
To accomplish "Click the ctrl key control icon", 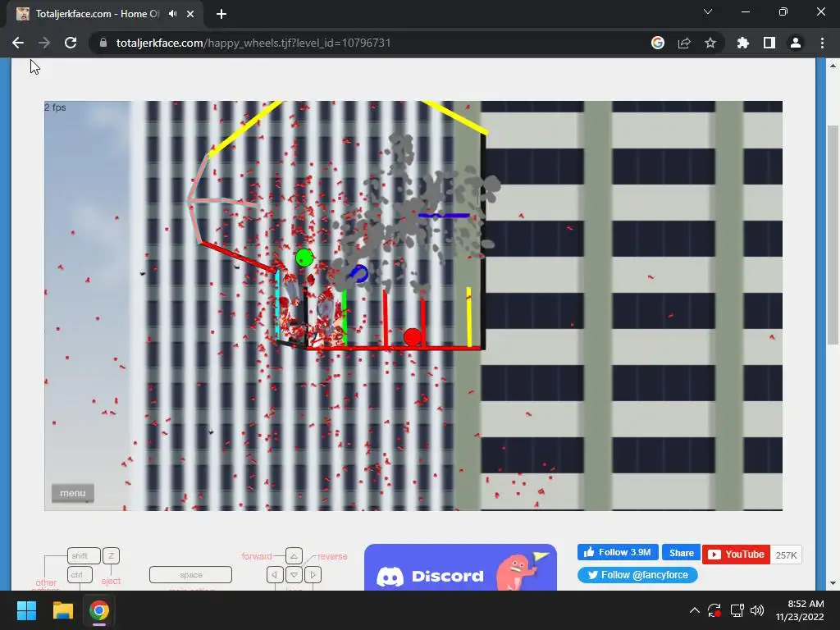I will 80,575.
